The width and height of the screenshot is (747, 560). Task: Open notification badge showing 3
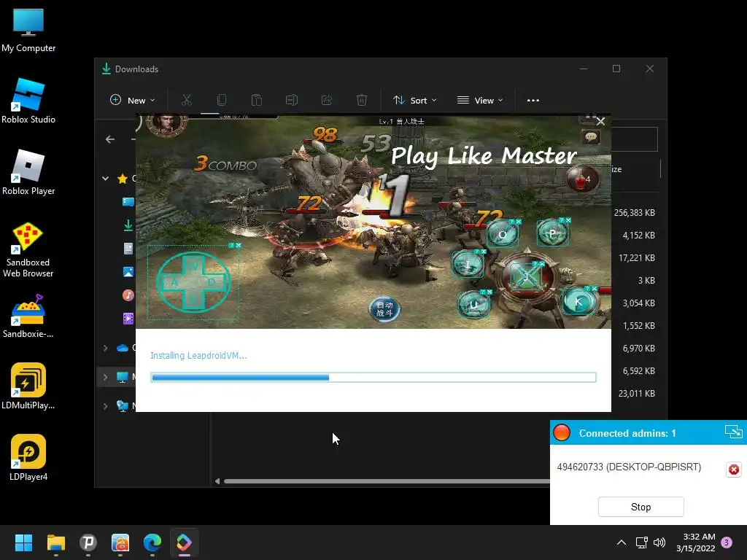727,542
